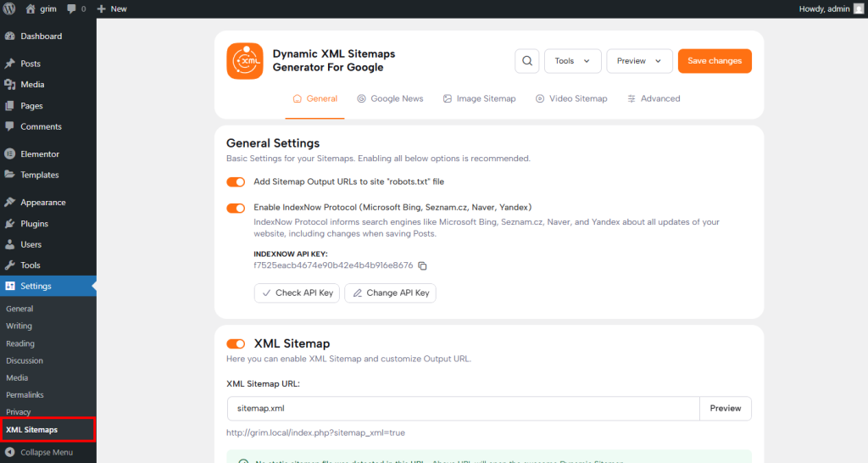Switch to the Image Sitemap tab
This screenshot has height=463, width=868.
click(480, 98)
